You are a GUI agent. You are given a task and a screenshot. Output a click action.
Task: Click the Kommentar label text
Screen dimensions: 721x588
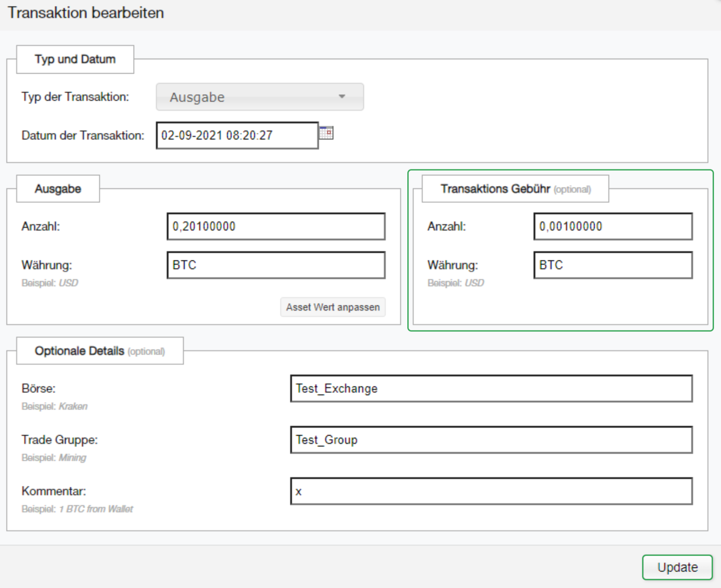click(54, 491)
